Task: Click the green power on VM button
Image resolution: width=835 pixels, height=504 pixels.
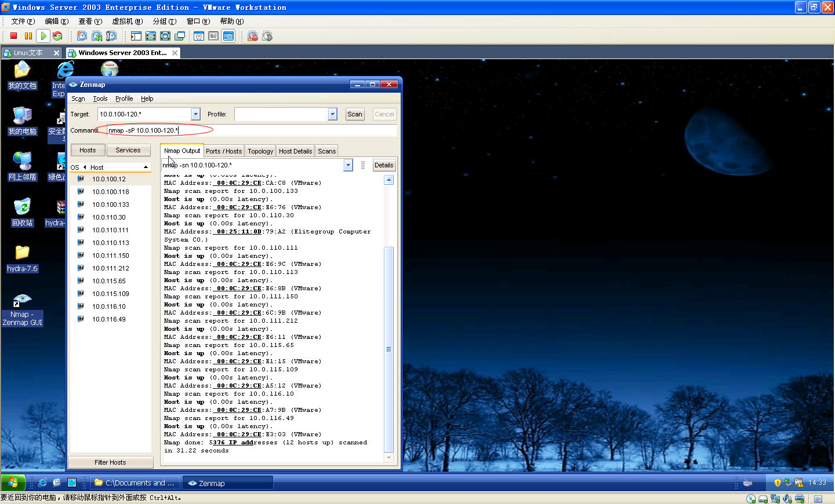Action: click(x=43, y=36)
